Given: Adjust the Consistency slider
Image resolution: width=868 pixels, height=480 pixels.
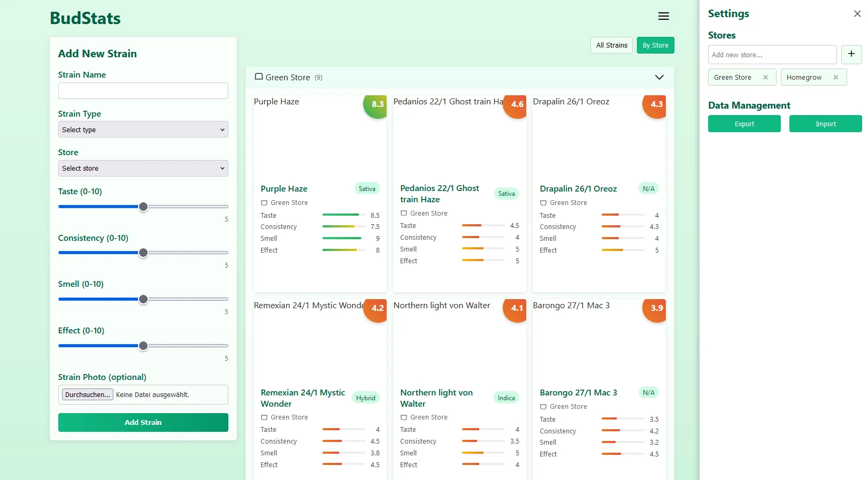Looking at the screenshot, I should (143, 253).
